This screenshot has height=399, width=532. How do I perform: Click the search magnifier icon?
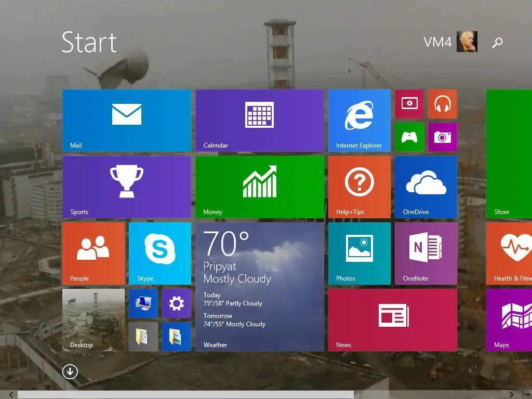click(497, 43)
